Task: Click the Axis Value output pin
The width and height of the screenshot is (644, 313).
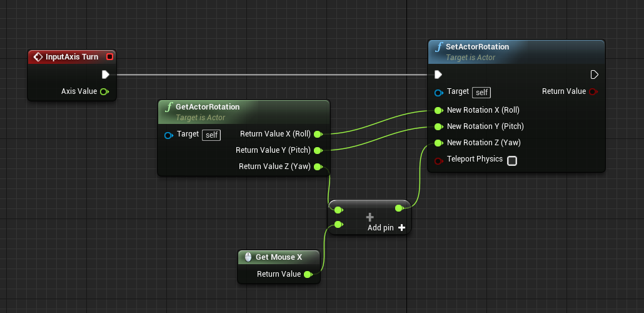Action: (104, 91)
